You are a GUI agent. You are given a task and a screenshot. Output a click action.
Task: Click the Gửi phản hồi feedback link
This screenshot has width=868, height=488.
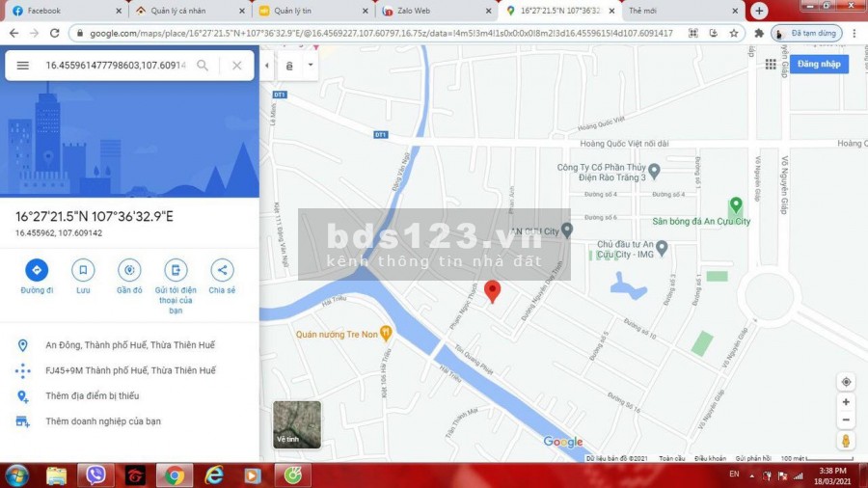click(x=753, y=458)
